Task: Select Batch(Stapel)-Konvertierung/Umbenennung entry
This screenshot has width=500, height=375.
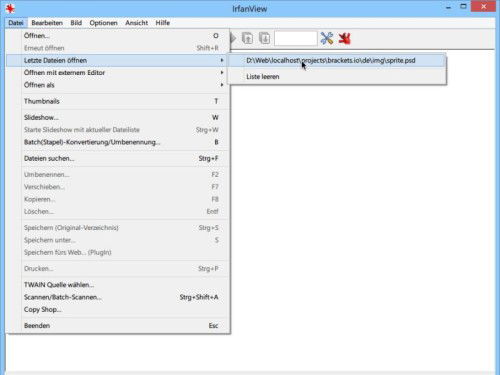Action: [x=118, y=142]
